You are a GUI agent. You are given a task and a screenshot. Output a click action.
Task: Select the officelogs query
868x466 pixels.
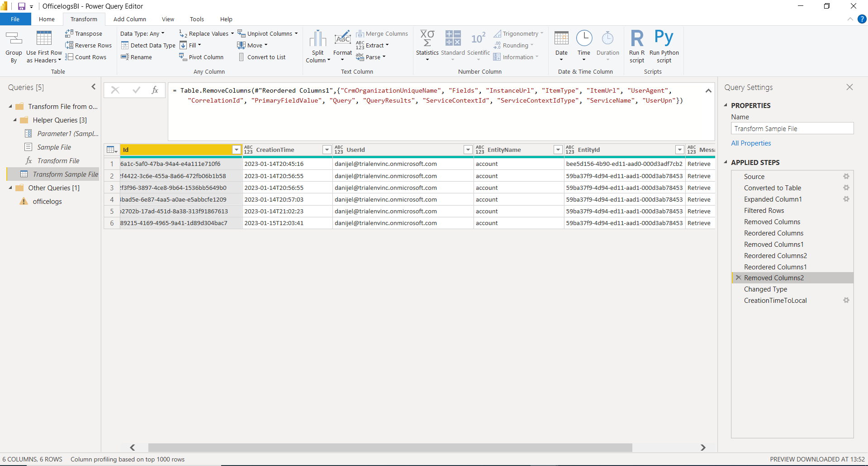point(47,201)
